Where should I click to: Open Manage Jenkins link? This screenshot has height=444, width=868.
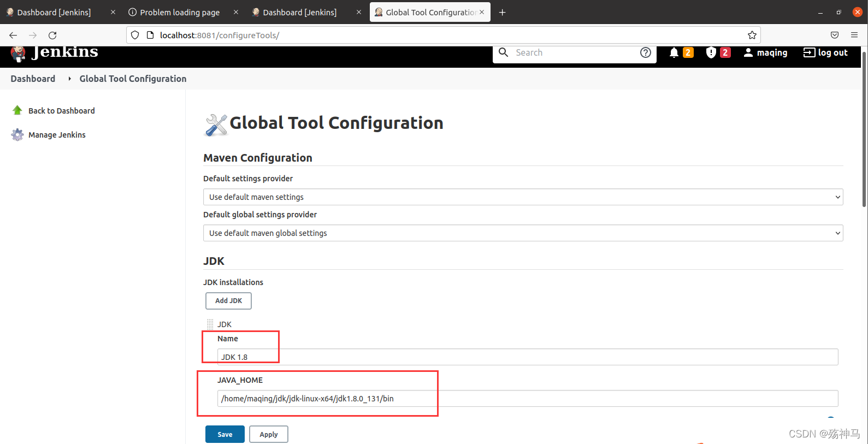(x=57, y=135)
